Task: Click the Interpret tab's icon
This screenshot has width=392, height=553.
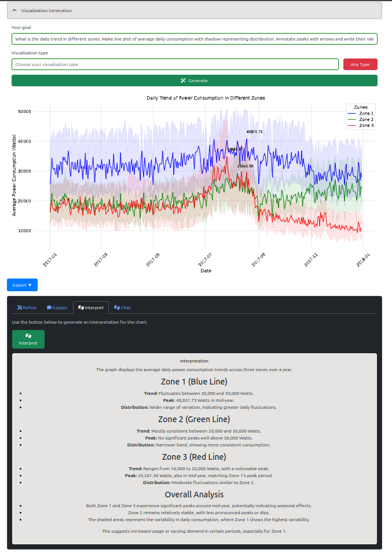Action: point(80,307)
